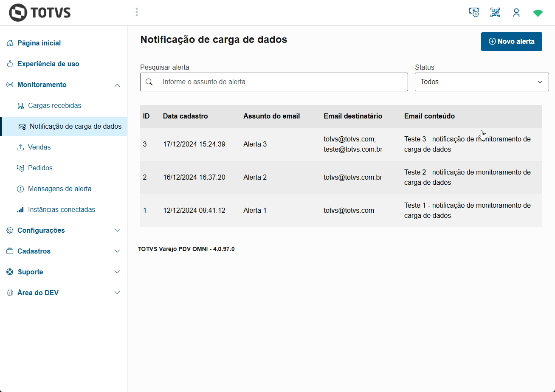555x392 pixels.
Task: Click the QR code scanner icon
Action: click(495, 12)
